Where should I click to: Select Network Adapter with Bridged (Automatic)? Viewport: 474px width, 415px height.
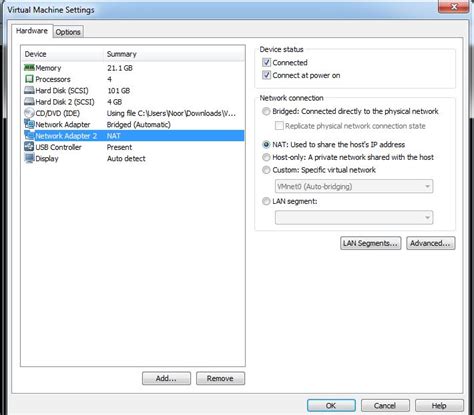coord(63,125)
